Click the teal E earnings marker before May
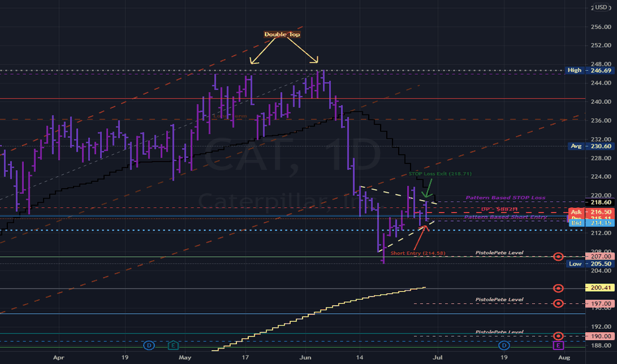This screenshot has width=617, height=364. [173, 345]
